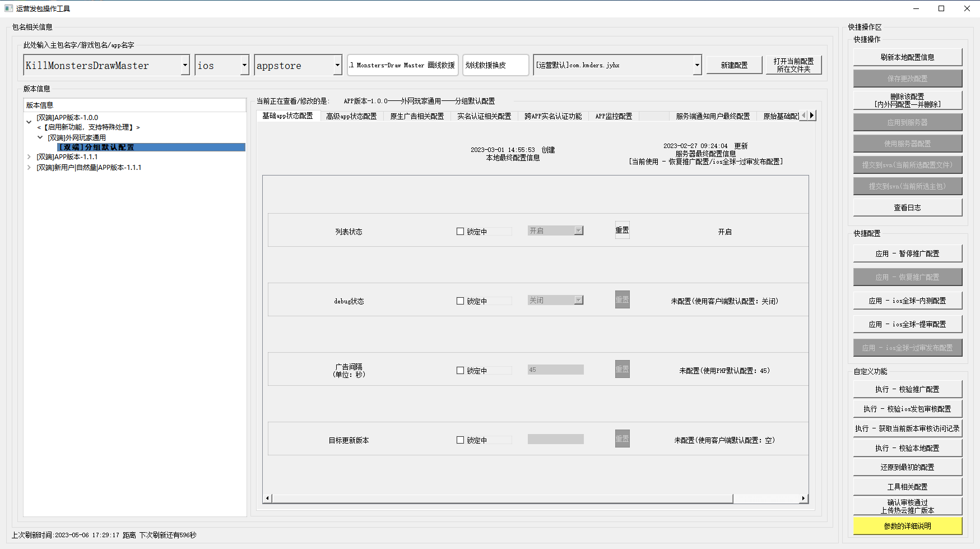
Task: Click 刷新本地配置信息 button
Action: pos(907,57)
